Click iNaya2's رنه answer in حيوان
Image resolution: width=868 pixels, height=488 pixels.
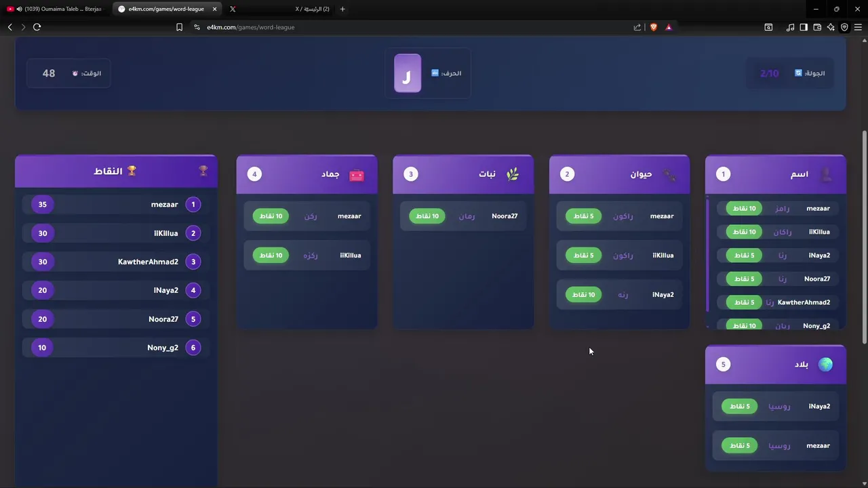[623, 295]
